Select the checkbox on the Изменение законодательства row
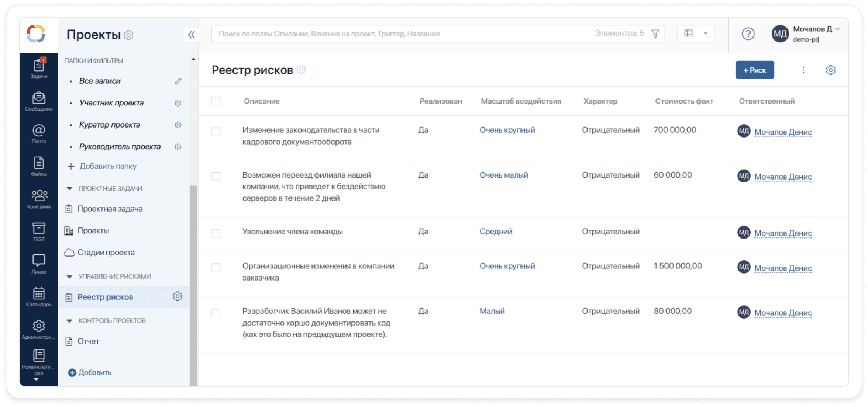 (x=216, y=132)
